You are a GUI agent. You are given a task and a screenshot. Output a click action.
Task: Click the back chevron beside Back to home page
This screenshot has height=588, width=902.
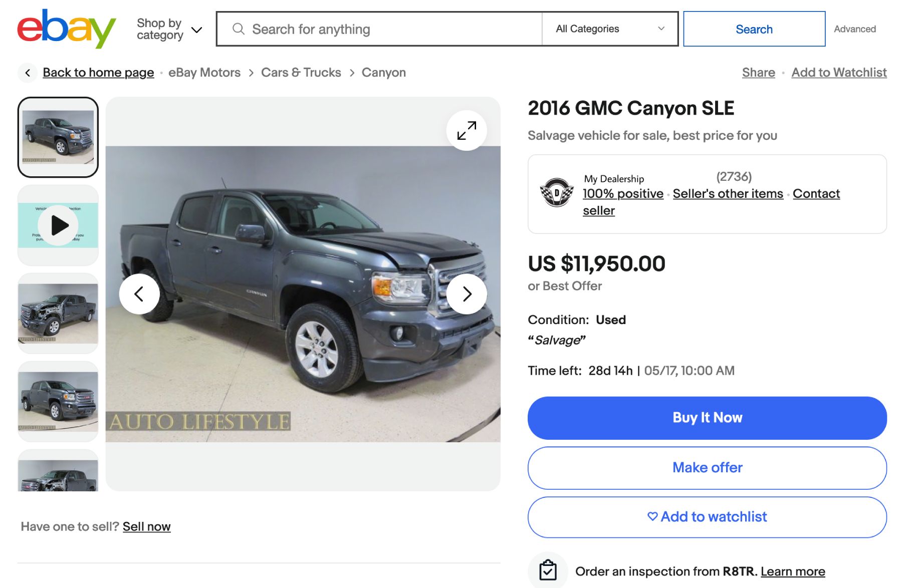pos(28,73)
